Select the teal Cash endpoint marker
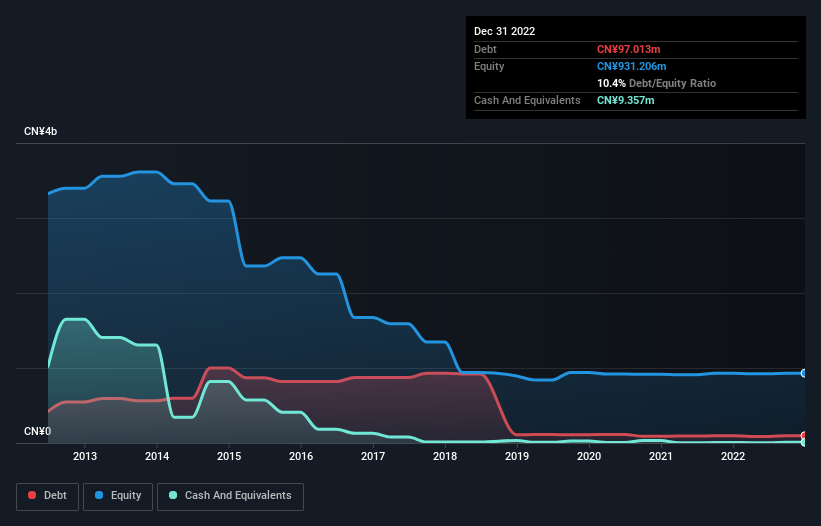Screen dimensions: 821x526 (x=804, y=442)
